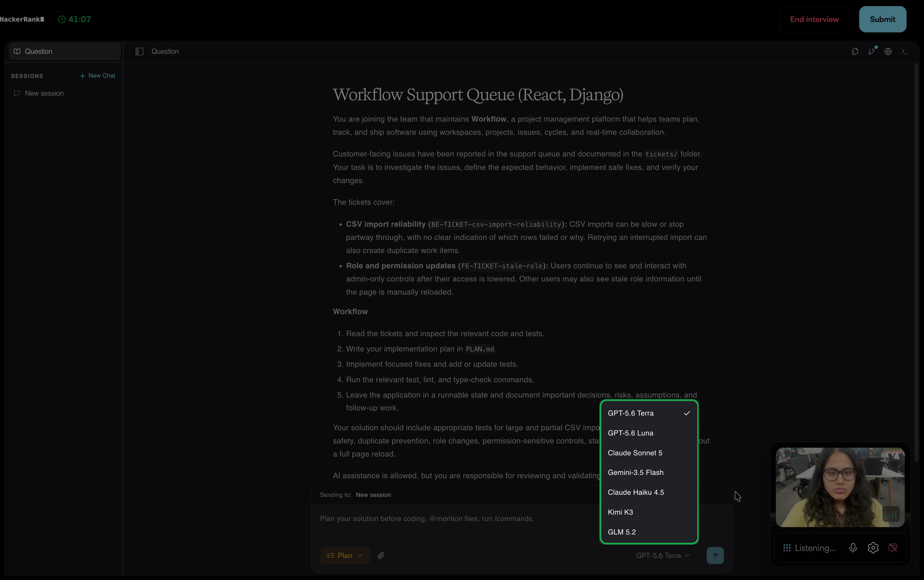This screenshot has width=924, height=580.
Task: Select Gemini-3.5 Flash model
Action: [649, 472]
